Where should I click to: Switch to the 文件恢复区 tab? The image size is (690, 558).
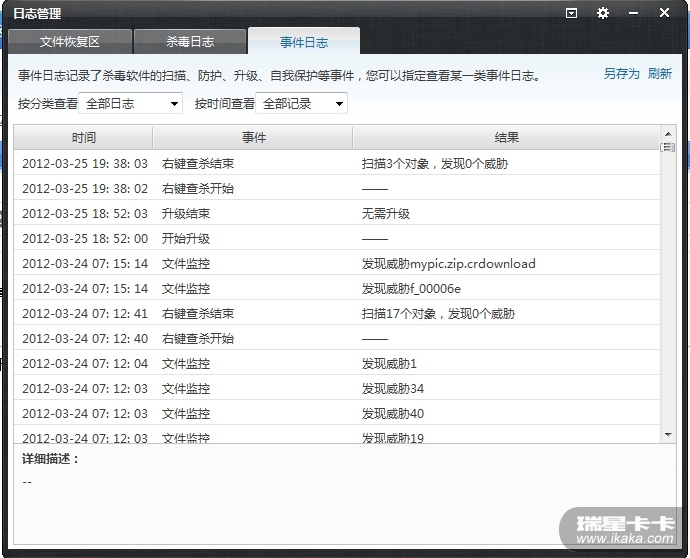pos(70,41)
